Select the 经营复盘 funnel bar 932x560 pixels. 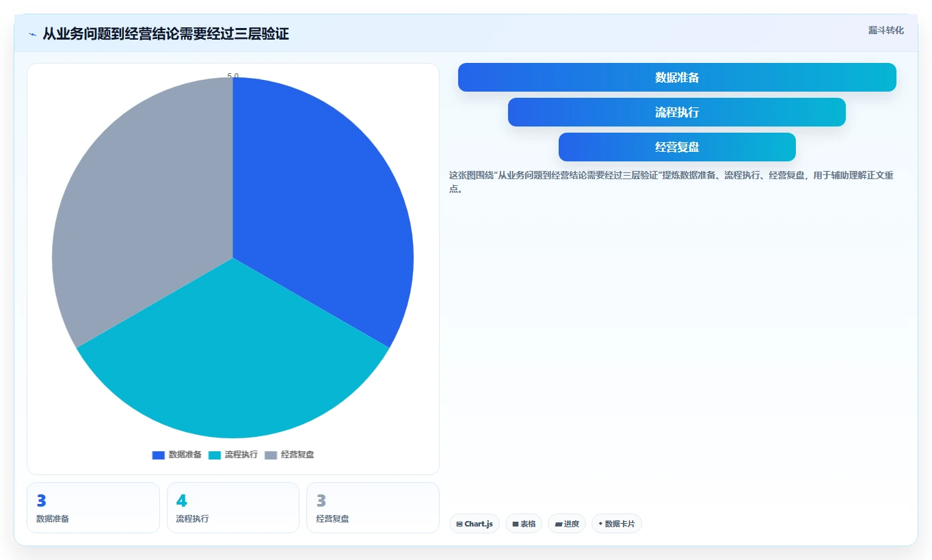point(677,147)
